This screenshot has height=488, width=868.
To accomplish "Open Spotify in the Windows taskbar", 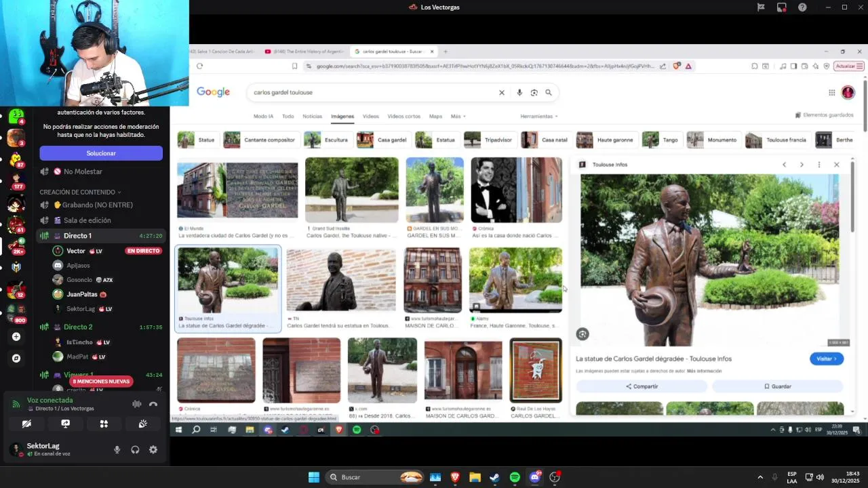I will point(515,477).
